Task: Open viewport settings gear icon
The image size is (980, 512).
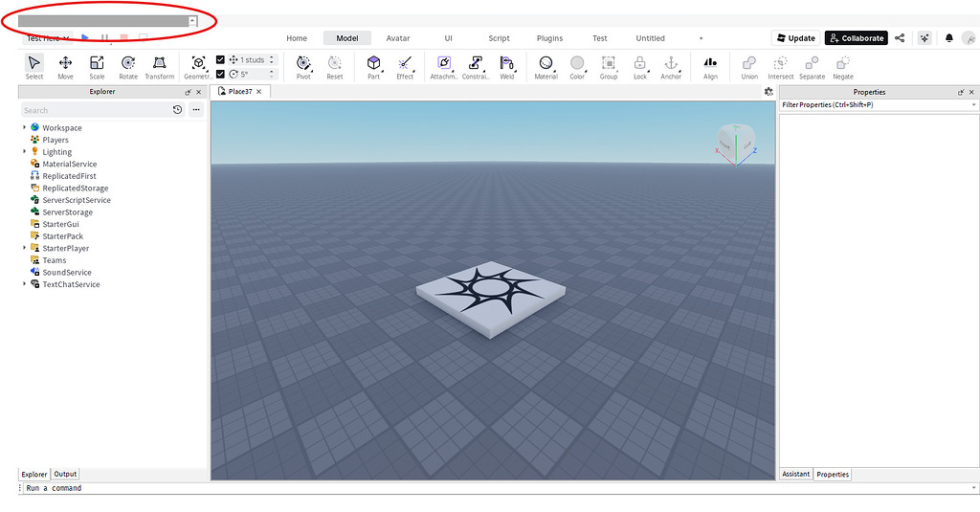Action: coord(768,92)
